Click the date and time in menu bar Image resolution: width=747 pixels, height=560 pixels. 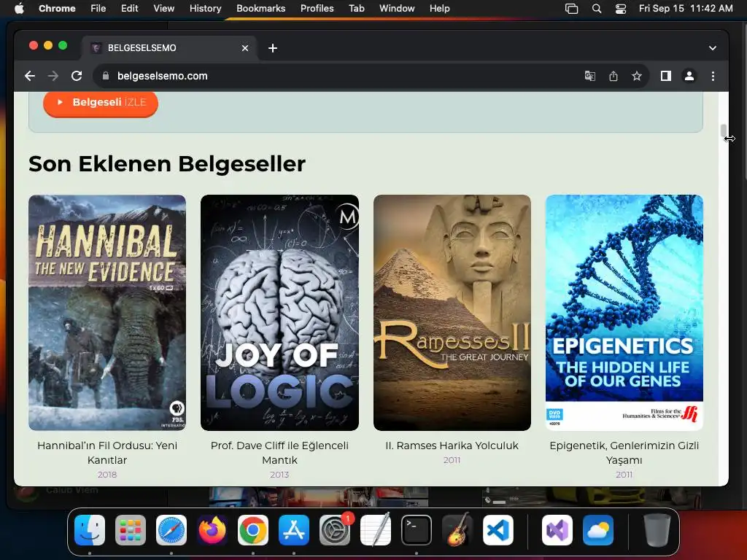686,9
